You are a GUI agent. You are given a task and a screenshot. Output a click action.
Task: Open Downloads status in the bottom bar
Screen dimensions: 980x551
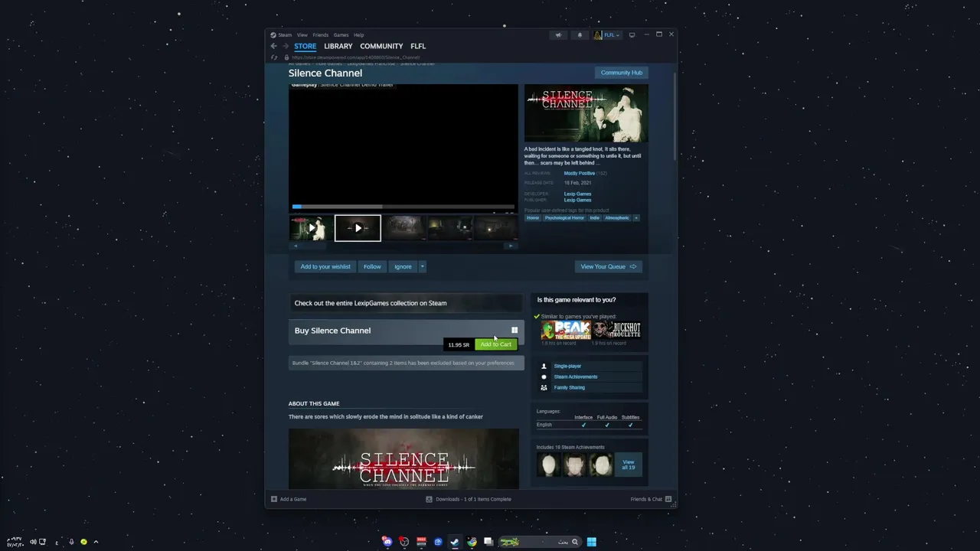[469, 499]
